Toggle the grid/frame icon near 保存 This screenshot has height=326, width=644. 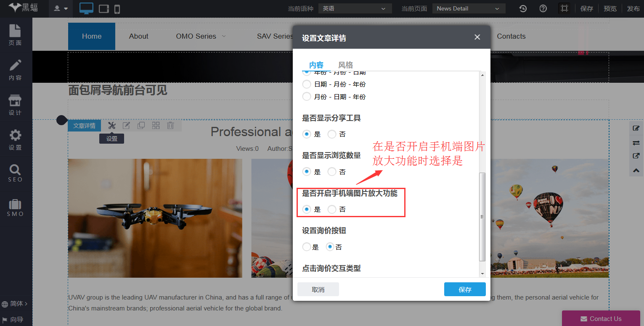[565, 8]
